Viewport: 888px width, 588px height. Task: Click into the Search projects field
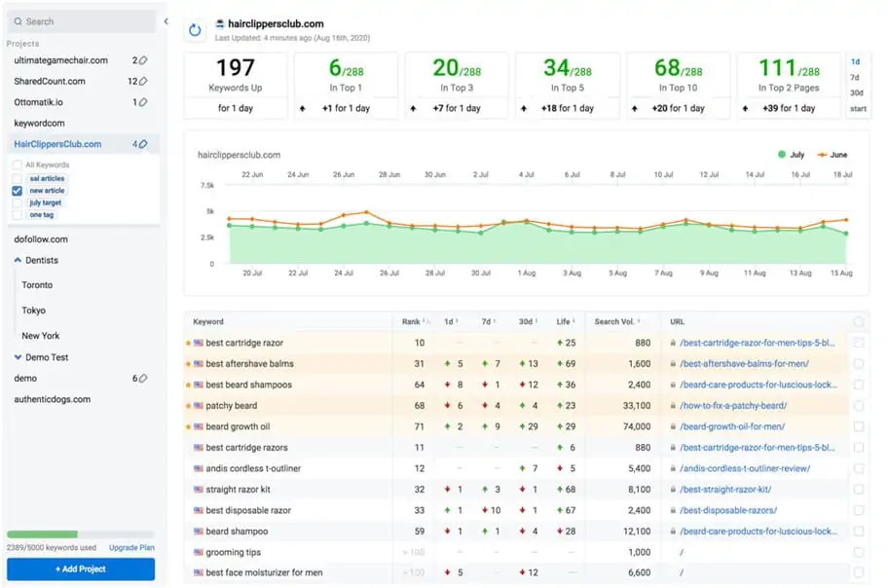pos(83,21)
